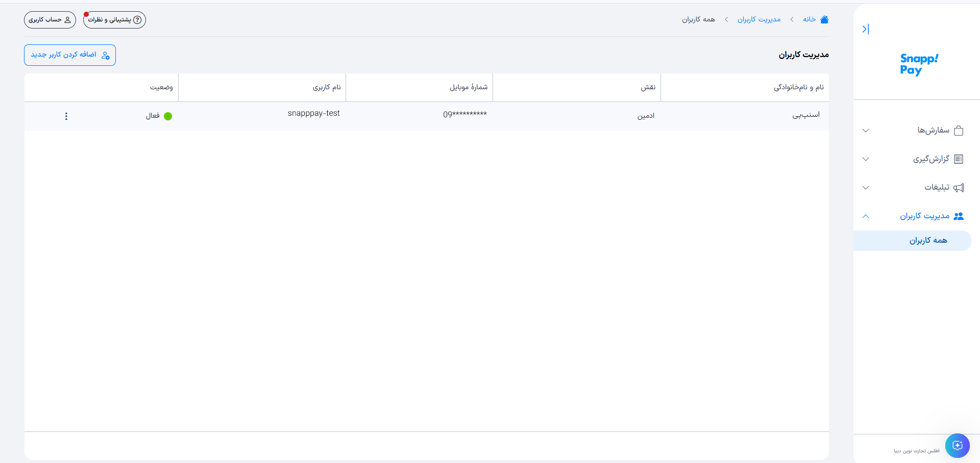The width and height of the screenshot is (980, 463).
Task: Open three-dot menu for snapppay-test row
Action: click(x=66, y=116)
